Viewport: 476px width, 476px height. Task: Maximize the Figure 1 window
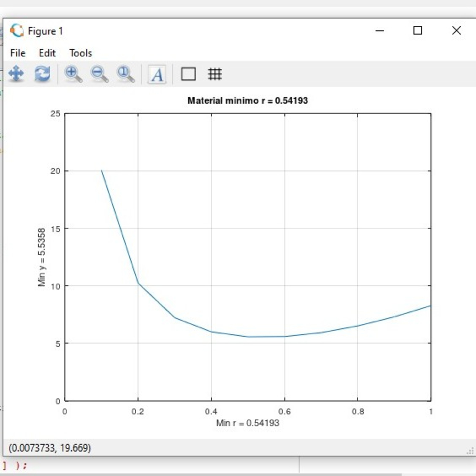pyautogui.click(x=417, y=31)
